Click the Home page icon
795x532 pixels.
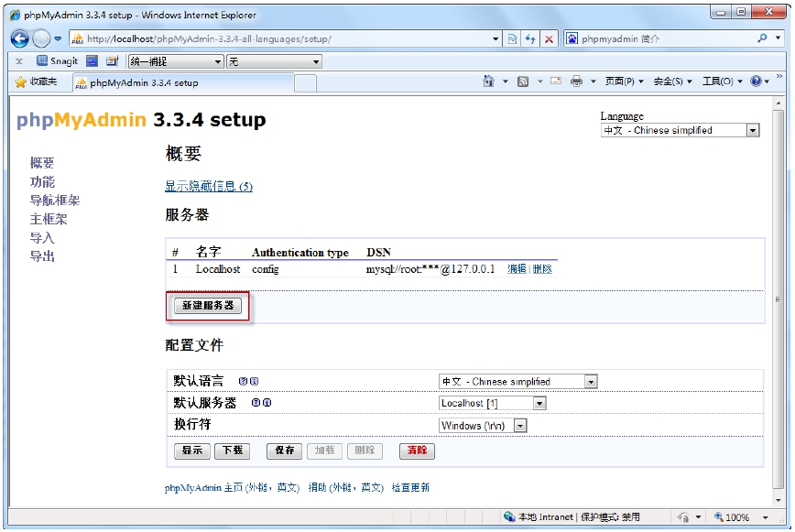point(489,81)
